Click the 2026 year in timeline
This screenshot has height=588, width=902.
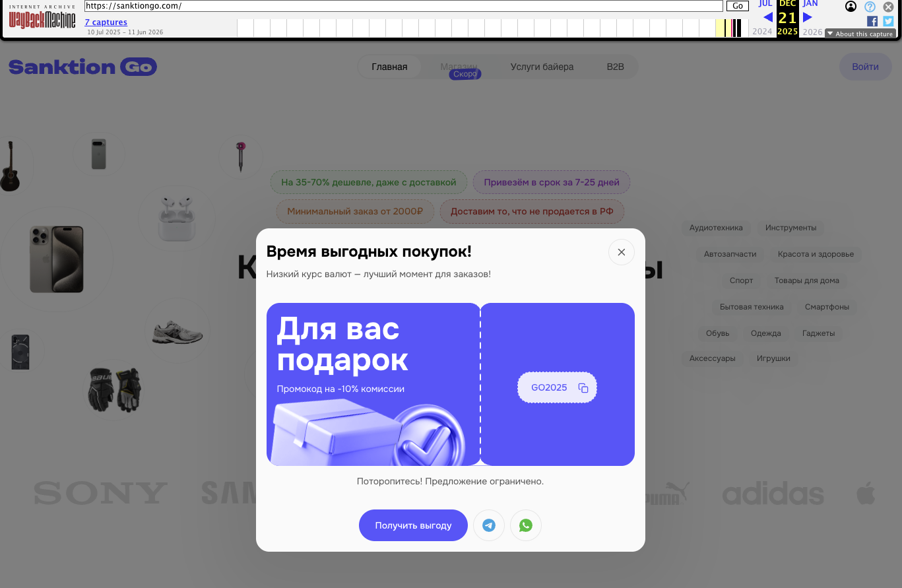click(813, 32)
